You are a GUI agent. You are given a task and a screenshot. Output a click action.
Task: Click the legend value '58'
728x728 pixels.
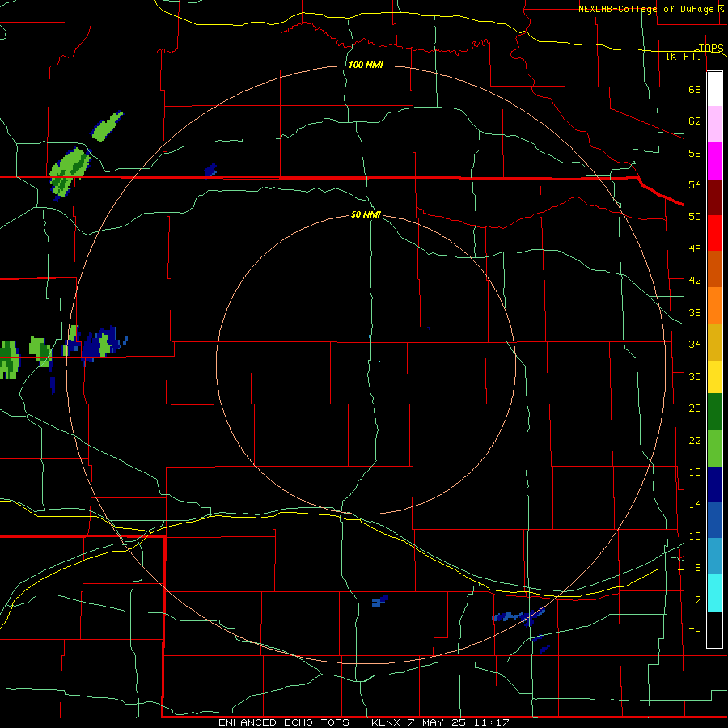point(695,153)
